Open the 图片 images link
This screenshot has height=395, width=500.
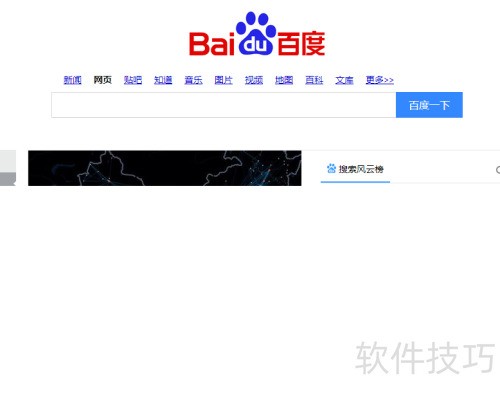click(x=223, y=80)
